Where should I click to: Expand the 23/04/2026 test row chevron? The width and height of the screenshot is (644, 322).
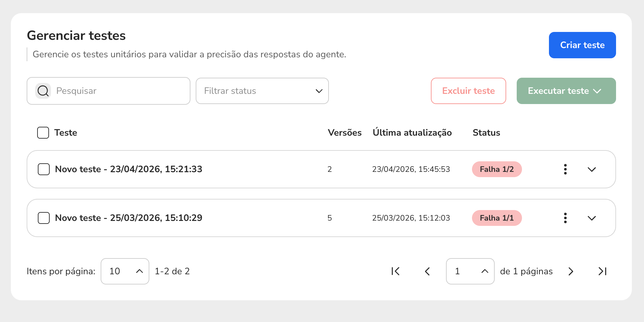(x=592, y=169)
